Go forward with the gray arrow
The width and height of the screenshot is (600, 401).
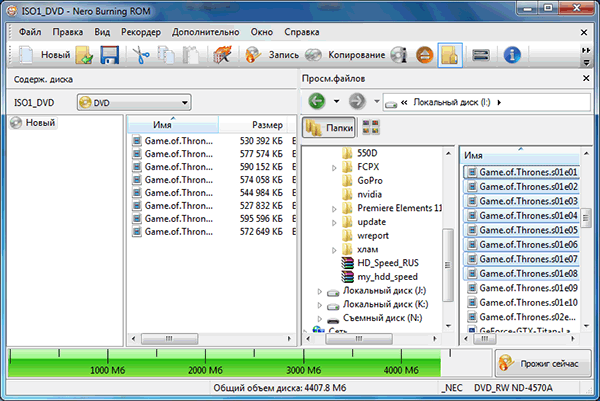point(357,101)
